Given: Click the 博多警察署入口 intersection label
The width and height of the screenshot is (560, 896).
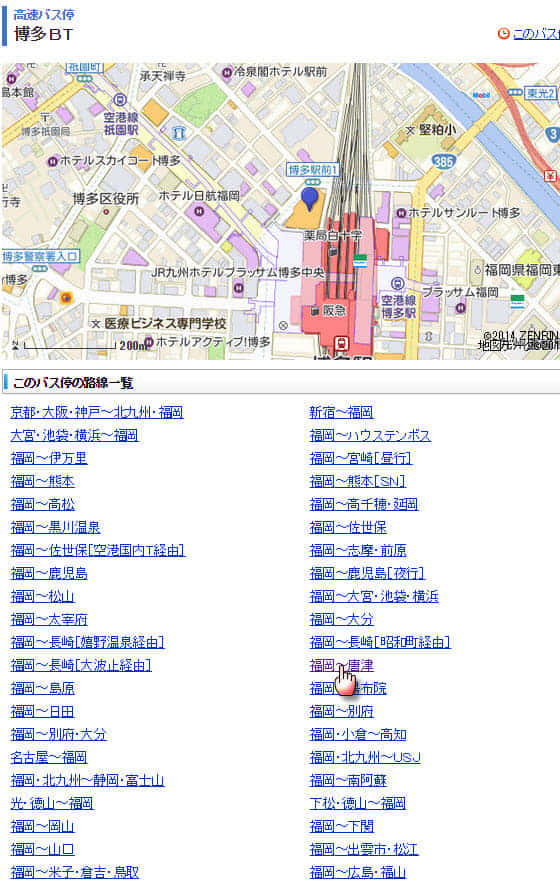Looking at the screenshot, I should click(41, 256).
